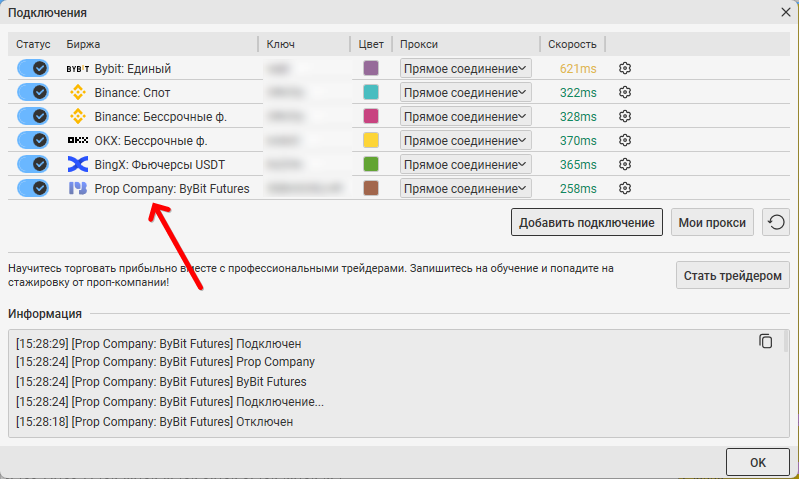799x479 pixels.
Task: Select the Bybit: Единый row label
Action: pyautogui.click(x=132, y=69)
